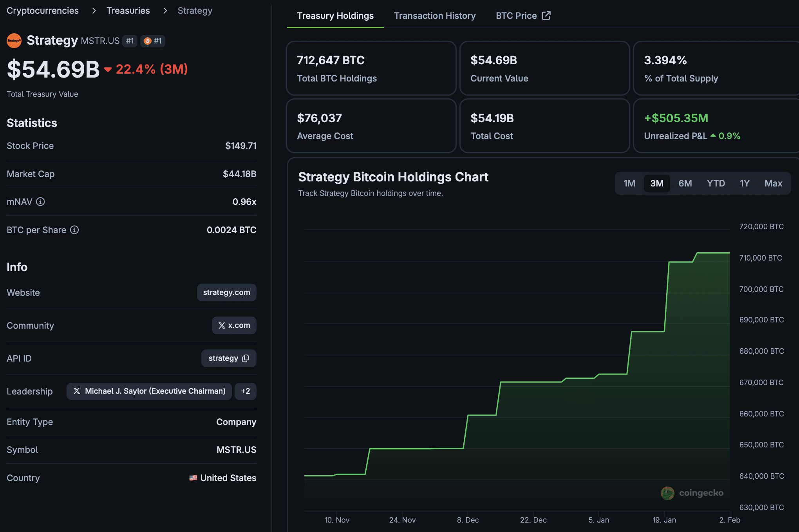Image resolution: width=799 pixels, height=532 pixels.
Task: Click the breadcrumb chevron after Cryptocurrencies
Action: (x=94, y=11)
